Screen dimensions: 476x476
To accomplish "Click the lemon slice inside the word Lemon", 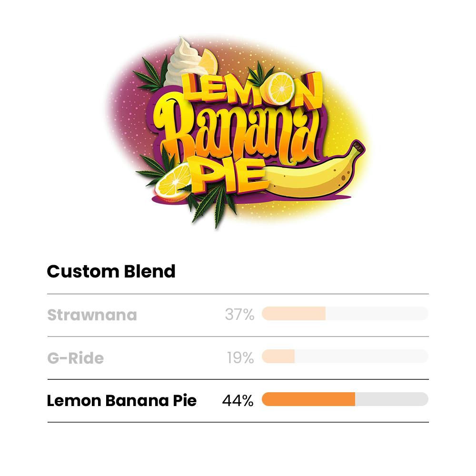I will [281, 89].
